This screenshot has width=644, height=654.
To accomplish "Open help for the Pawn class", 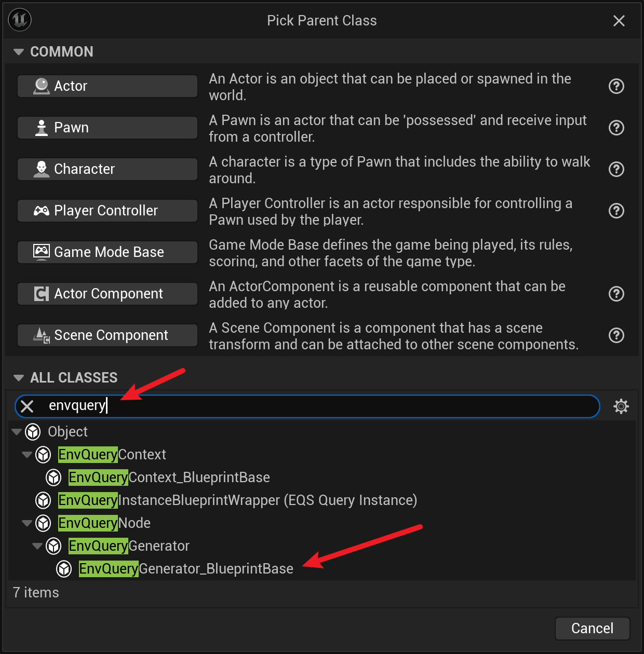I will click(616, 128).
